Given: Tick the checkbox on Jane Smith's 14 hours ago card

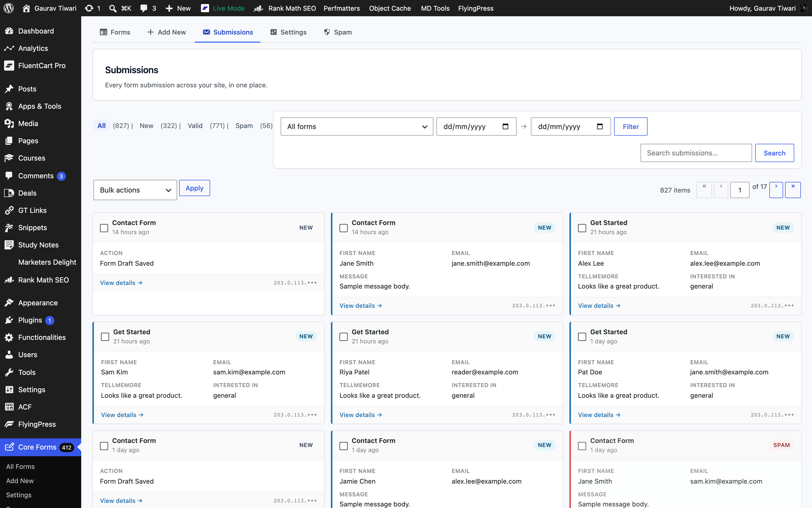Looking at the screenshot, I should tap(344, 228).
